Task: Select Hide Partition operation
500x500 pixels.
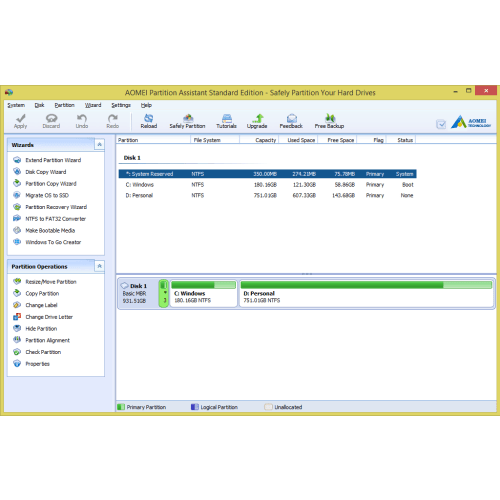Action: coord(41,328)
